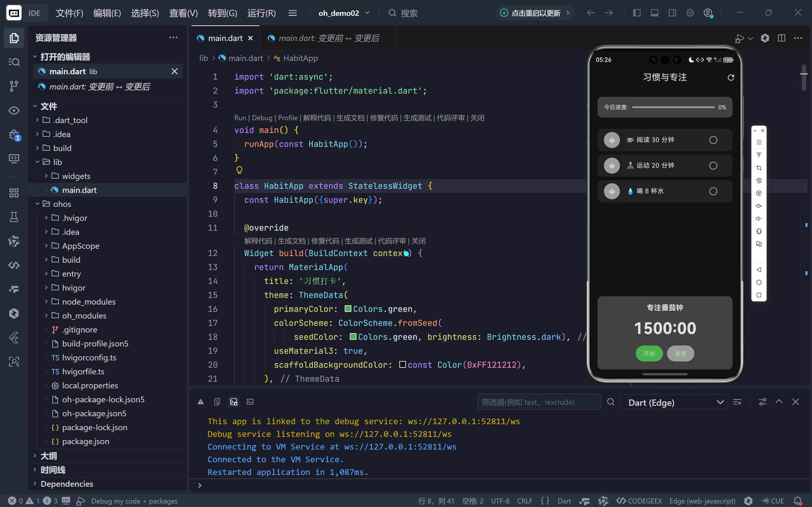Image resolution: width=812 pixels, height=507 pixels.
Task: Click the lightbulb code action on line 7
Action: [239, 170]
